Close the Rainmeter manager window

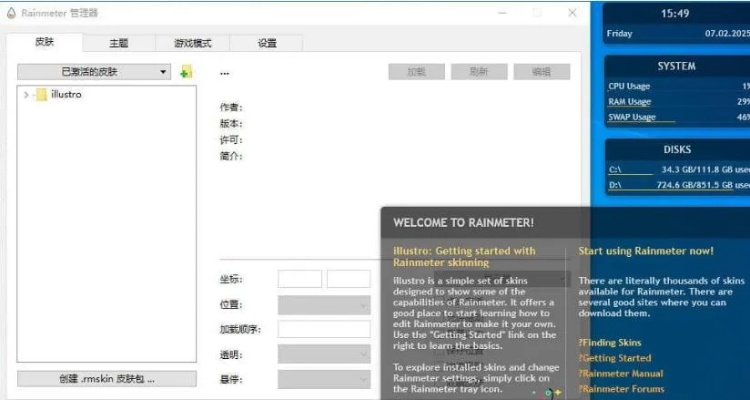click(572, 13)
